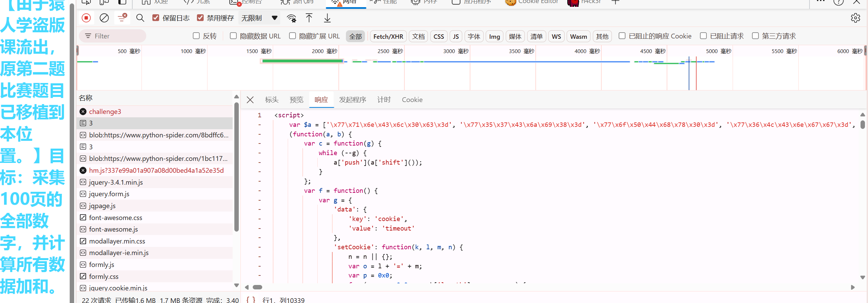Viewport: 868px width, 303px height.
Task: Open the throttling dropdown 无限制
Action: [x=260, y=18]
